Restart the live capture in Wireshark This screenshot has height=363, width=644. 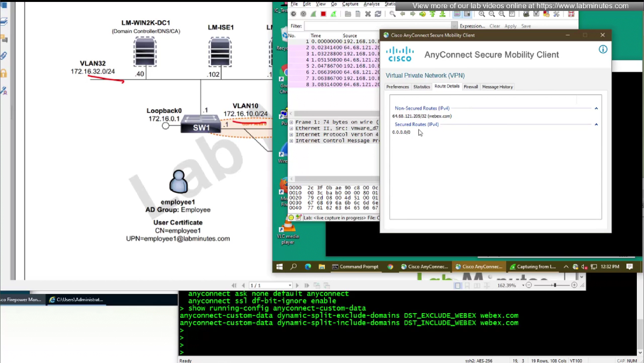tap(333, 14)
